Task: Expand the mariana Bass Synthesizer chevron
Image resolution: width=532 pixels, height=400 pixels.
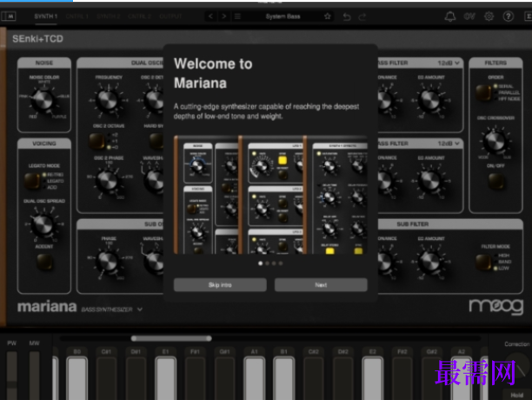Action: coord(140,310)
